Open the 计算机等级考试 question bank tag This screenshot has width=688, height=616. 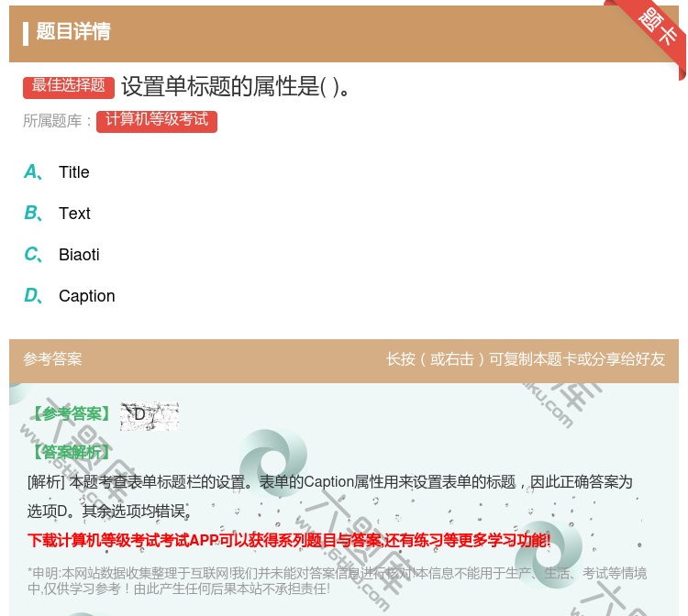(x=157, y=121)
